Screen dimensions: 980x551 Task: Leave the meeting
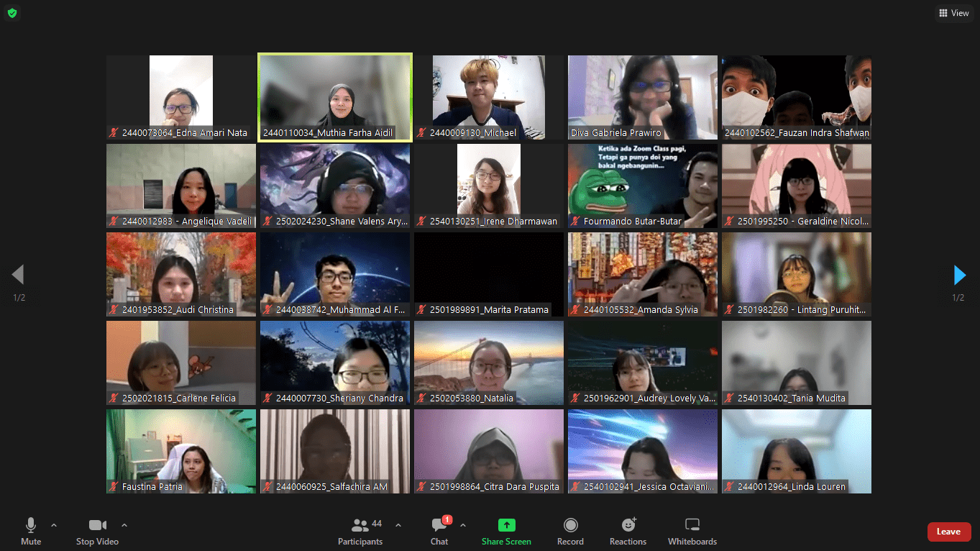coord(948,532)
